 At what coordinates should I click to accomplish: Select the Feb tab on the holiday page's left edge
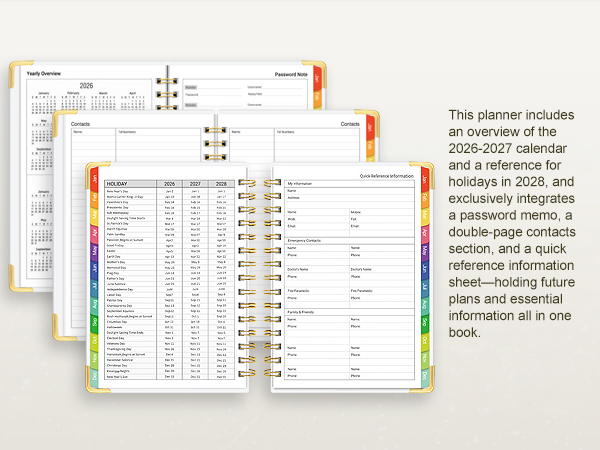pyautogui.click(x=94, y=198)
